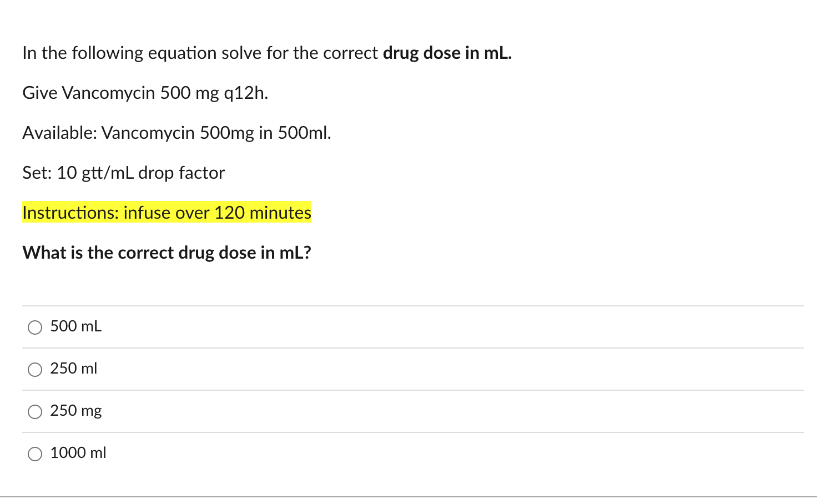
Task: Click the bold question about correct drug dose
Action: (167, 253)
